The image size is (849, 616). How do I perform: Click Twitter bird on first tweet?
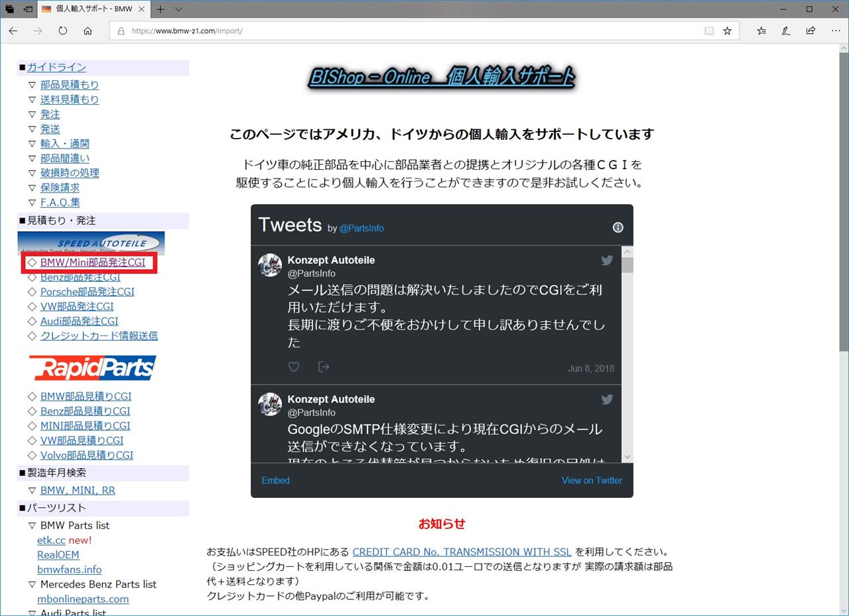(607, 260)
